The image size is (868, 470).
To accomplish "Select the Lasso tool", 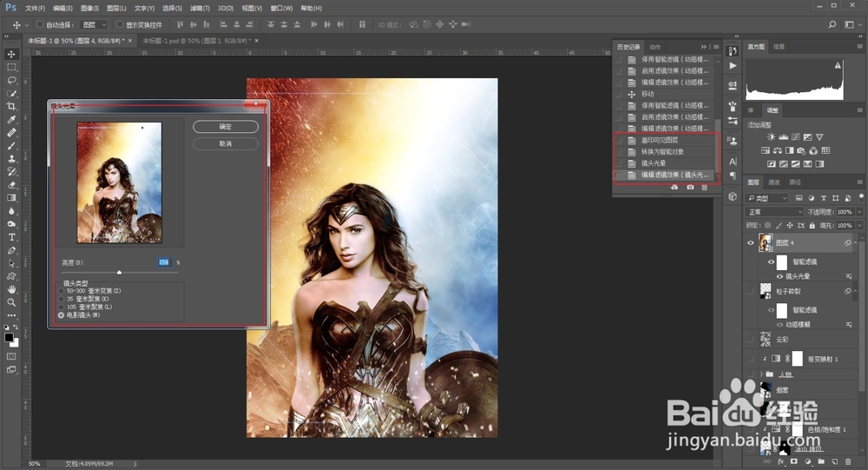I will (11, 81).
